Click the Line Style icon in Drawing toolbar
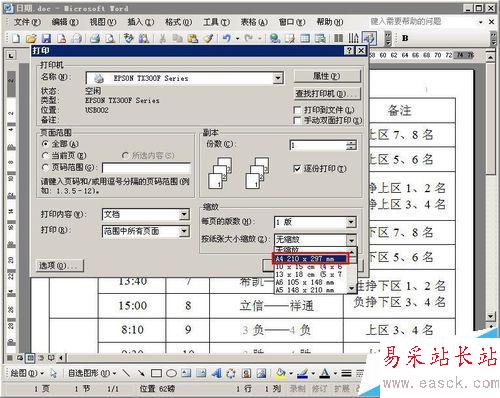The image size is (500, 398). [347, 373]
